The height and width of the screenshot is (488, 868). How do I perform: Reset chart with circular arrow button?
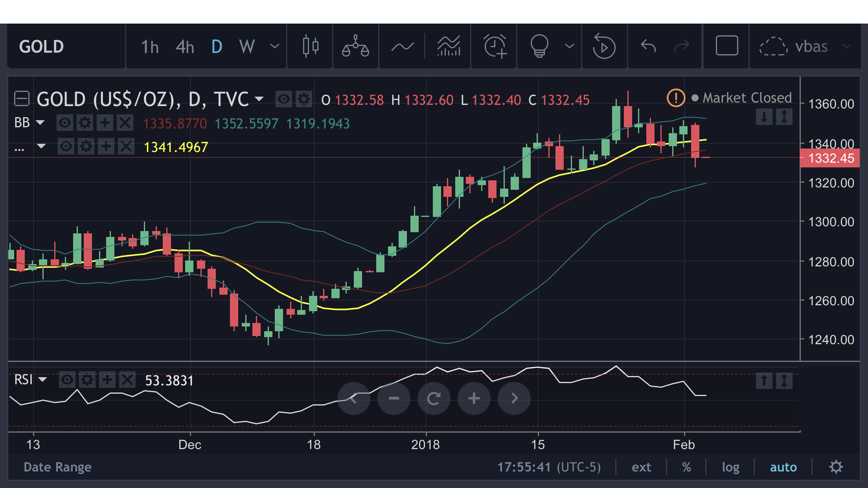(x=434, y=398)
